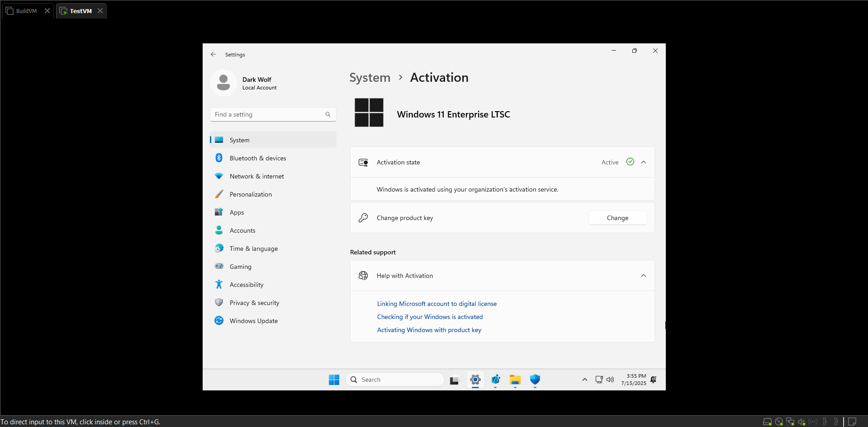Open Apps settings

273,212
